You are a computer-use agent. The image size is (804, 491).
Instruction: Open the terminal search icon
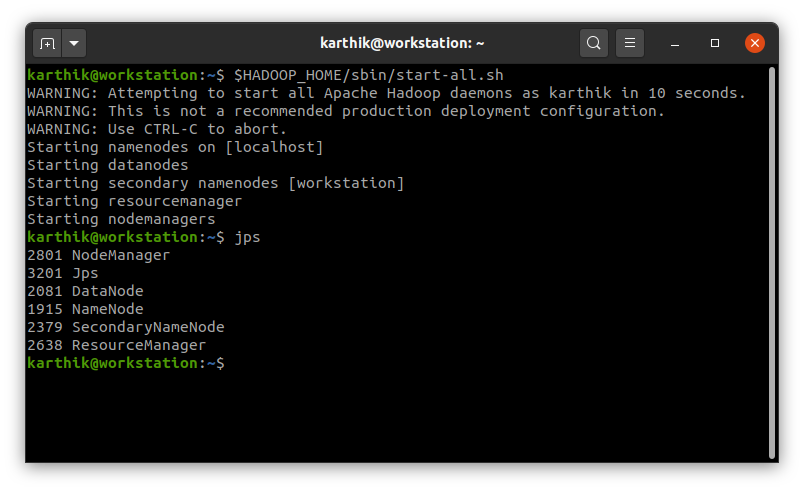point(594,43)
